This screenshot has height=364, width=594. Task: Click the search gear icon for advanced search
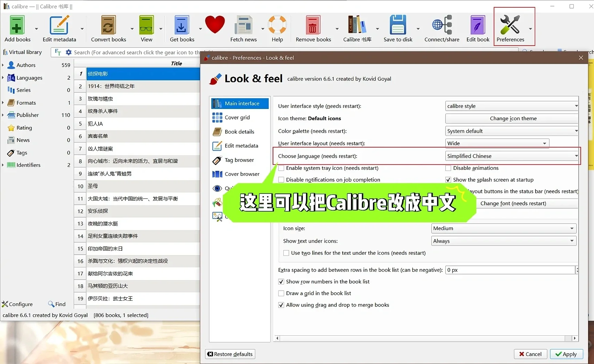[69, 52]
